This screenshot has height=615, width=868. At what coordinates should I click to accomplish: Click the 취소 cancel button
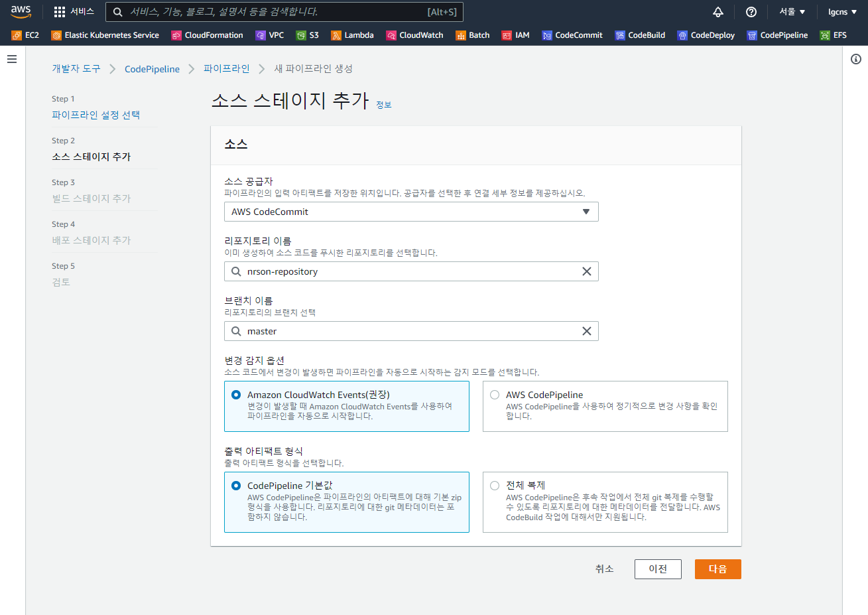tap(604, 569)
